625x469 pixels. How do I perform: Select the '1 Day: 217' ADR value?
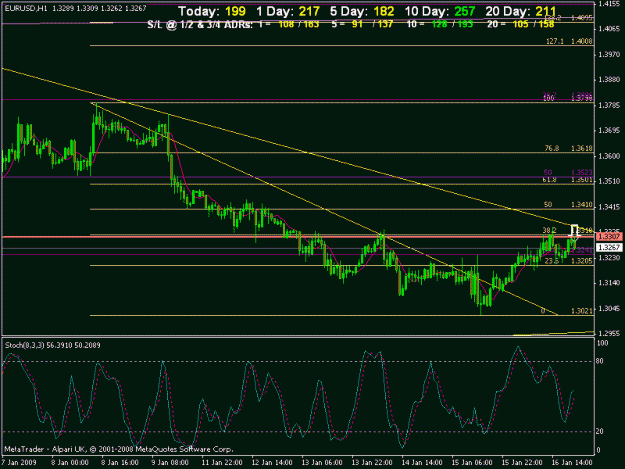288,11
